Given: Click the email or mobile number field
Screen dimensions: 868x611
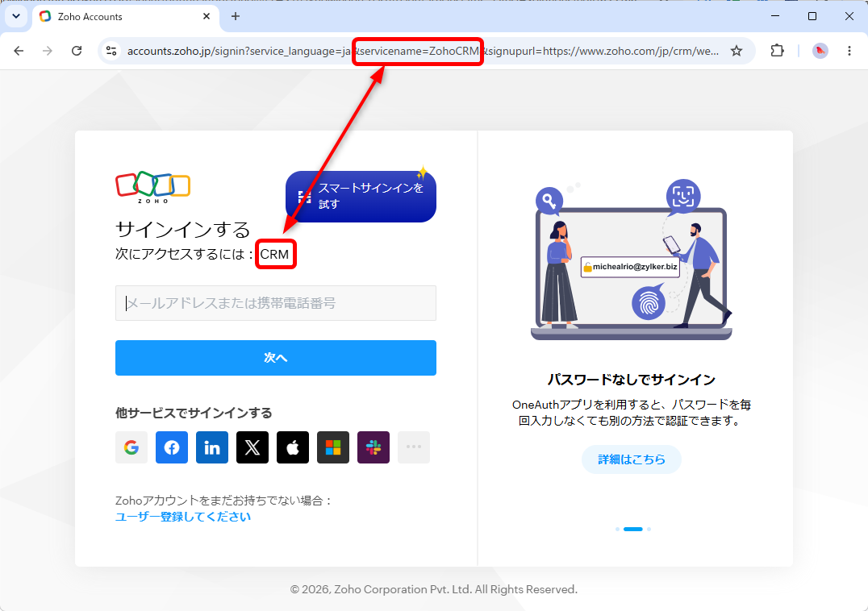Looking at the screenshot, I should pos(276,303).
